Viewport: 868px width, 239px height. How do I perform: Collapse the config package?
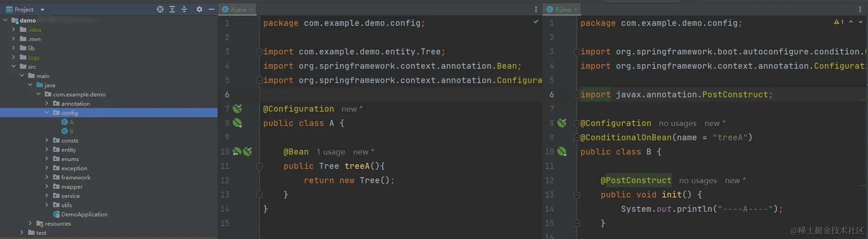(47, 113)
